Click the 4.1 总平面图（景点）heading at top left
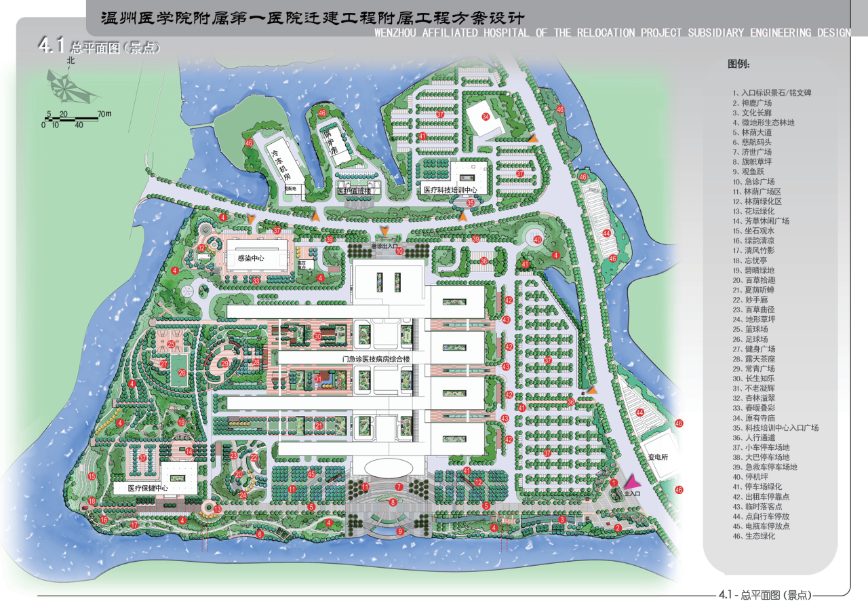 [100, 47]
